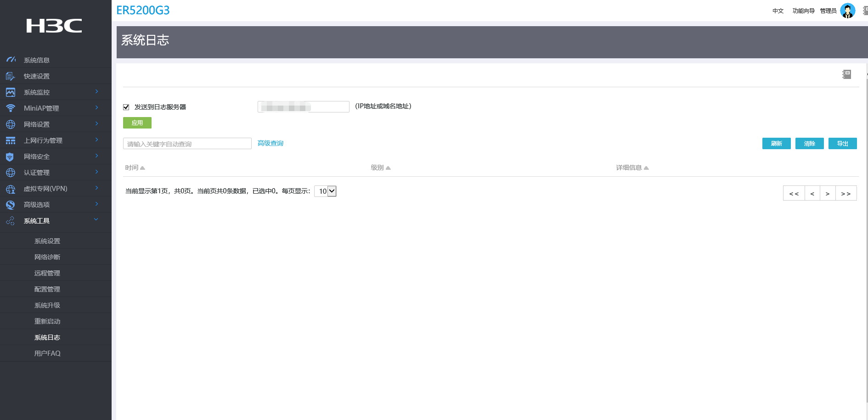Screen dimensions: 868x420
Task: Open the 远程管理 submenu item
Action: 47,273
